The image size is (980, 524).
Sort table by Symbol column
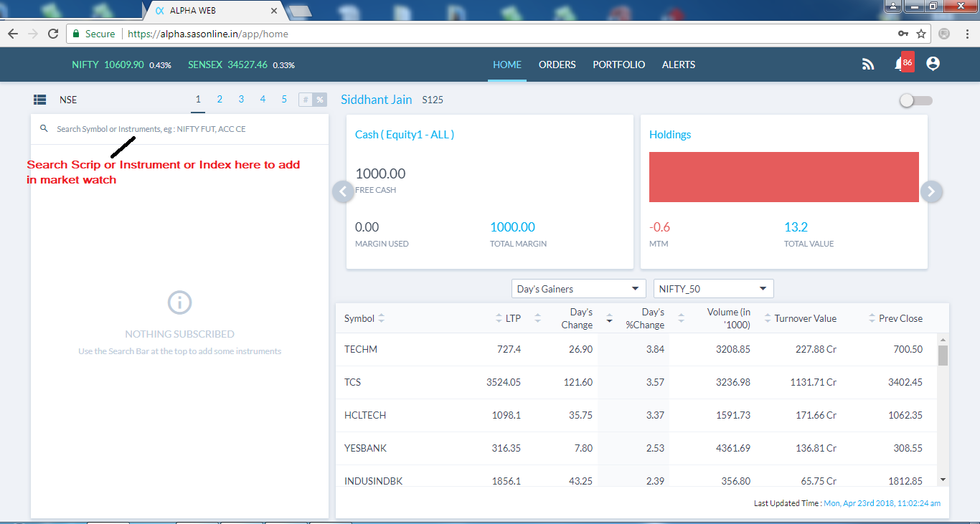click(364, 318)
